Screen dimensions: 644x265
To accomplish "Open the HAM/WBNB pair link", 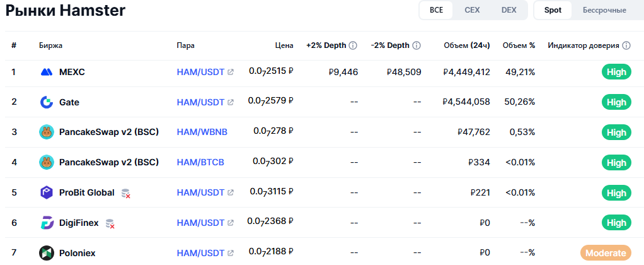I will 202,132.
